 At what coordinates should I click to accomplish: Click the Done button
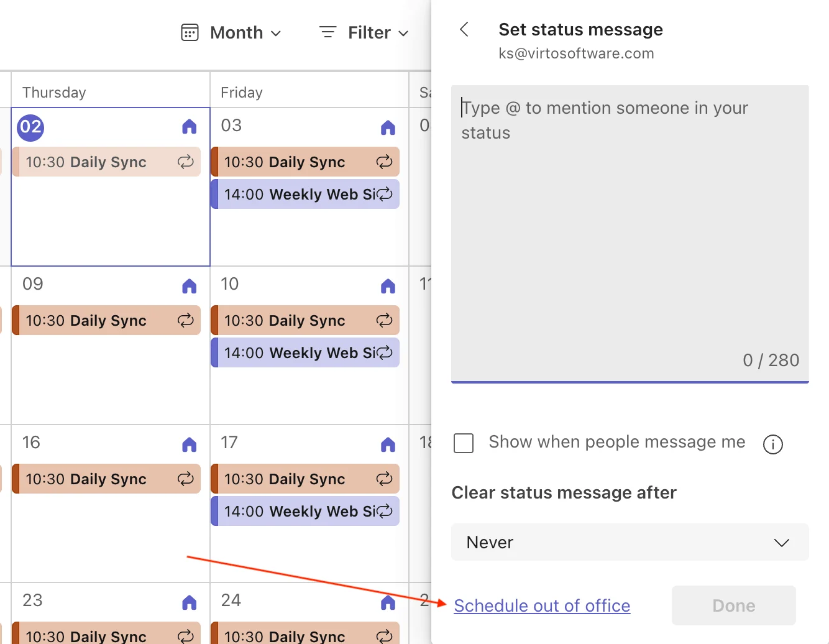coord(734,605)
